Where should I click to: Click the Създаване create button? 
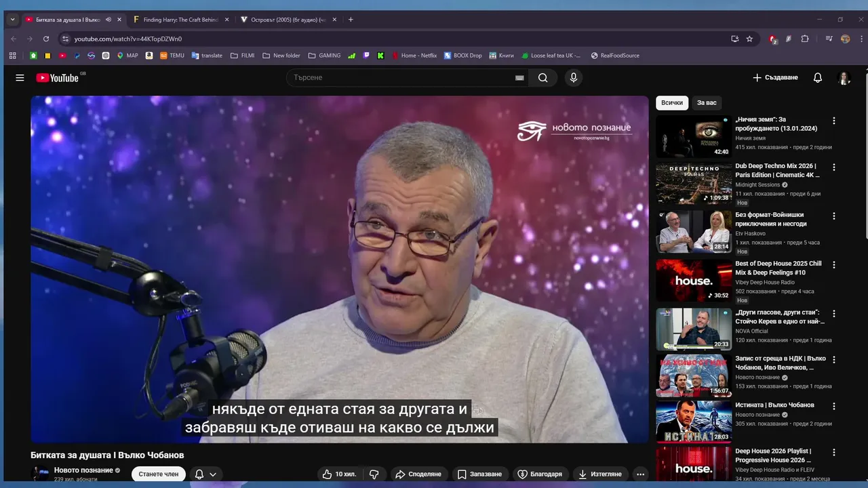(776, 78)
